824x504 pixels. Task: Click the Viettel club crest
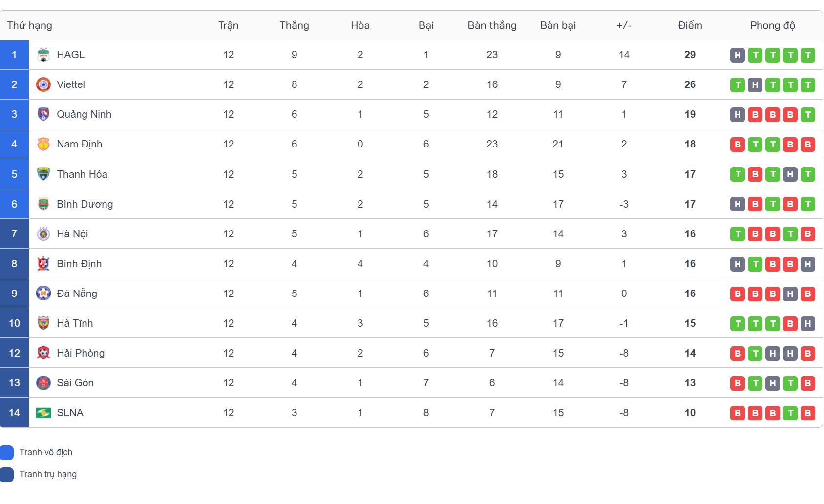point(43,84)
